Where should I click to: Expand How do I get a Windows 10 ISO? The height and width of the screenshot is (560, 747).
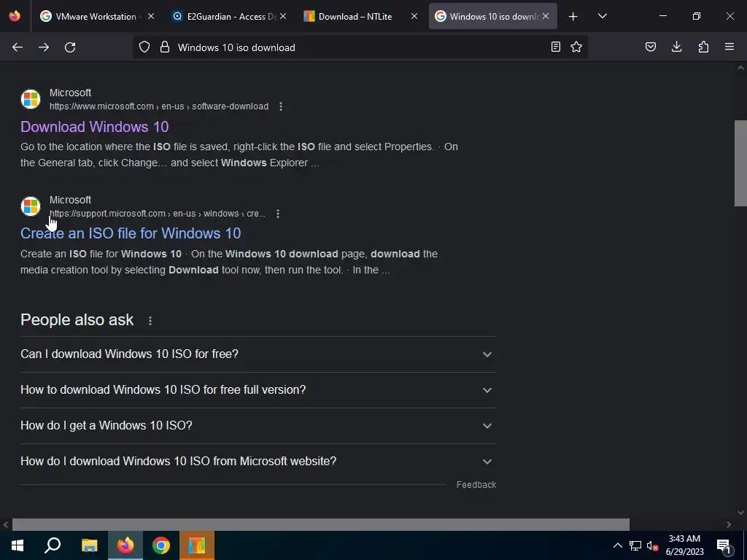click(258, 426)
